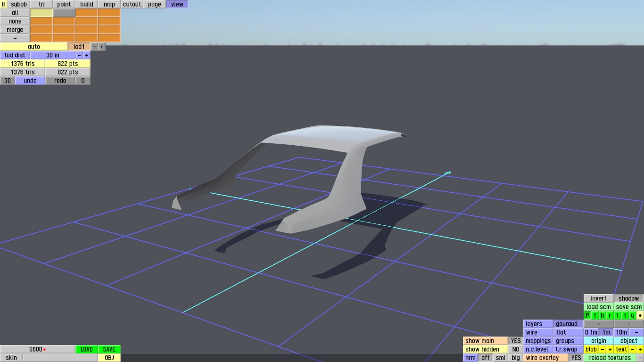This screenshot has height=362, width=644.
Task: Switch to underside view with the u button
Action: point(633,315)
